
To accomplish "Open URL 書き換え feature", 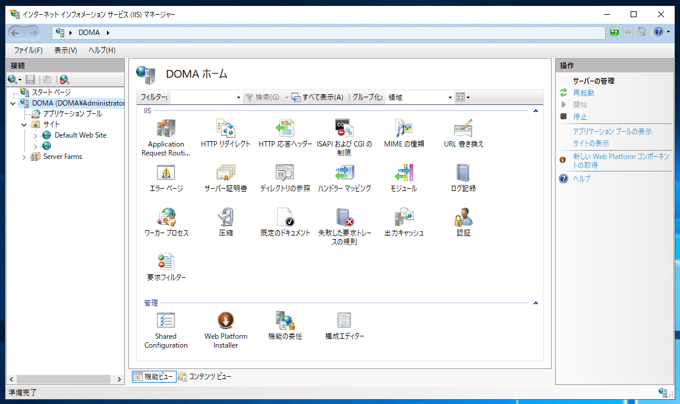I will click(x=463, y=133).
